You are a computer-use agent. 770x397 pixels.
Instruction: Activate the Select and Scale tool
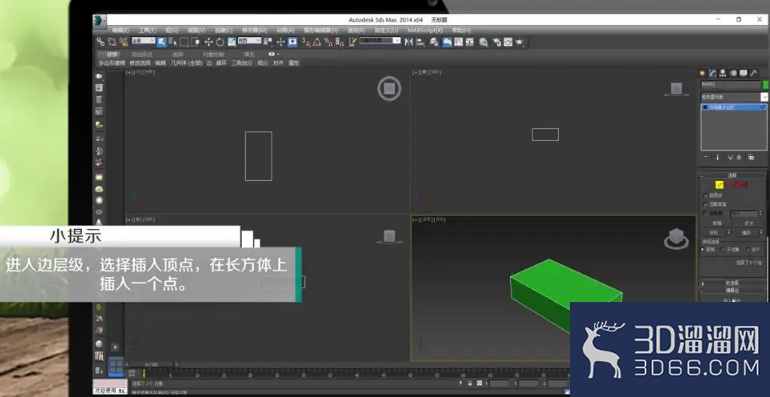(x=231, y=42)
